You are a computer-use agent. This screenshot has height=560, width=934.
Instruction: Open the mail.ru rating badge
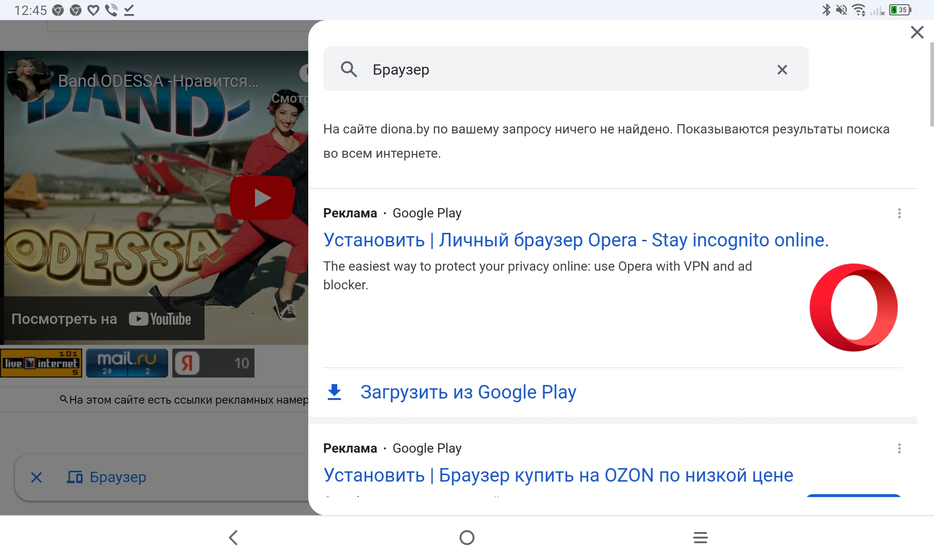pyautogui.click(x=127, y=363)
